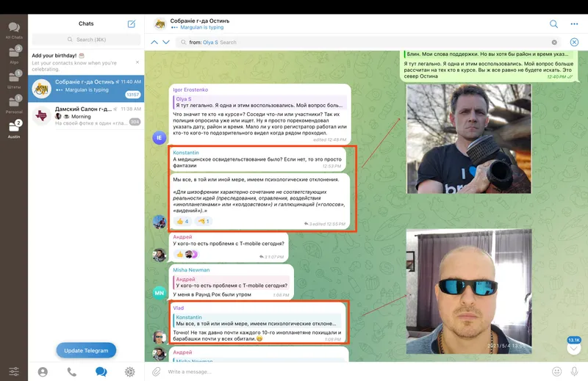Select the Austin chat folder
Viewport: 588px width, 381px height.
coord(14,129)
